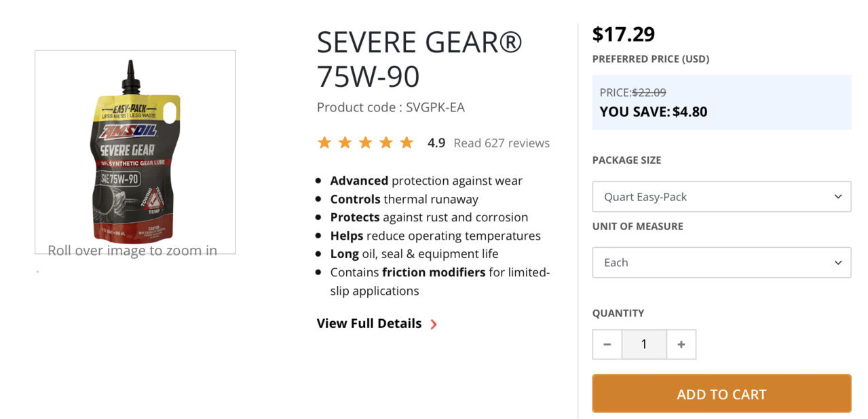Click the second rating star
Image resolution: width=868 pixels, height=419 pixels.
pos(345,143)
